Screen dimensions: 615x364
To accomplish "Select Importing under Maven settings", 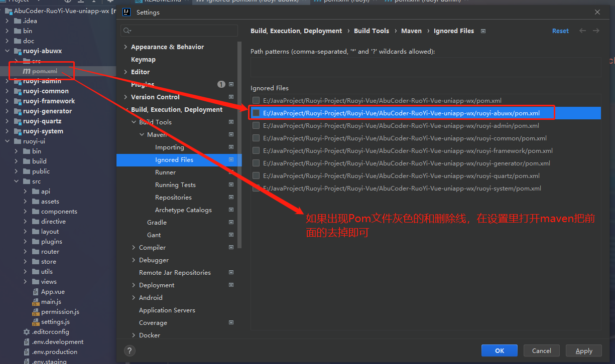I will coord(170,147).
